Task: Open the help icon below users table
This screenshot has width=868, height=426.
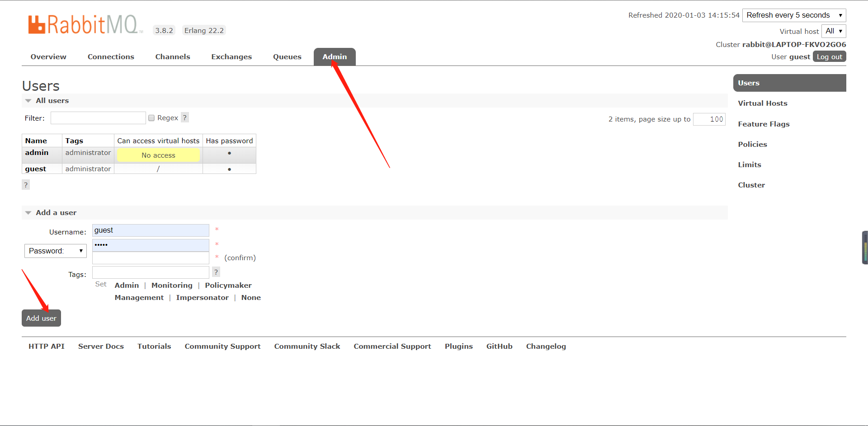Action: coord(26,185)
